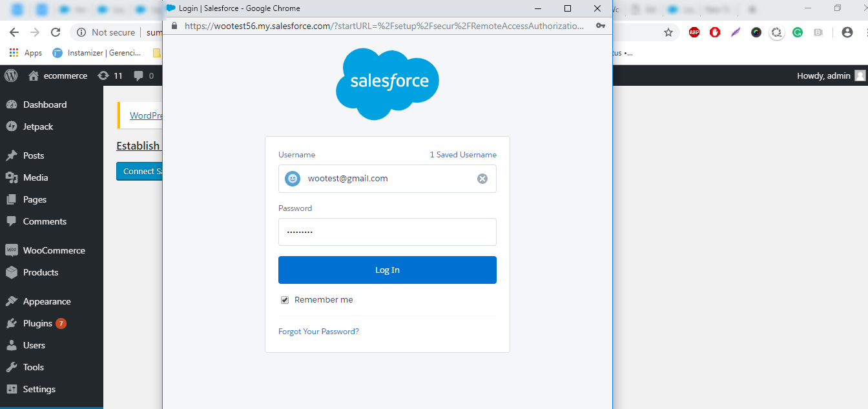Click the WooCommerce Woo icon
The image size is (868, 409).
[x=11, y=250]
